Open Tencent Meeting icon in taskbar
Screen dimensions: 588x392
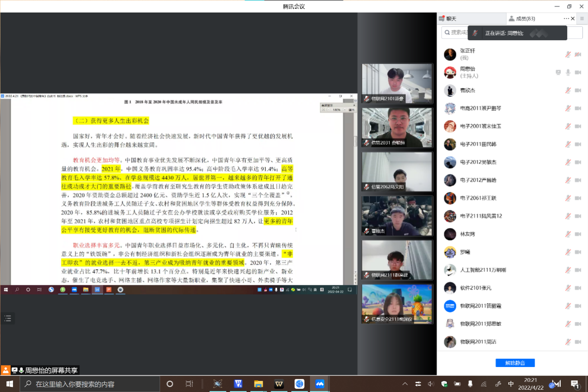coord(319,384)
